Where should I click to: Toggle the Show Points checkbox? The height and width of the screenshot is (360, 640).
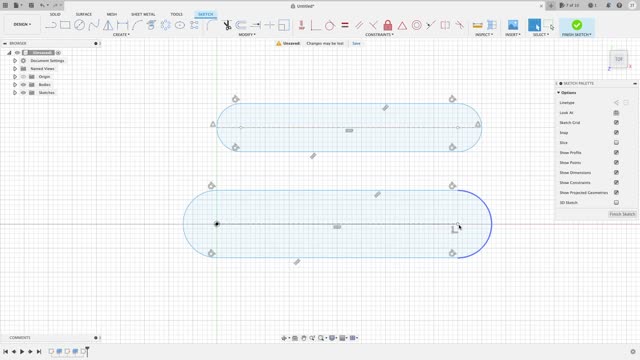(616, 162)
